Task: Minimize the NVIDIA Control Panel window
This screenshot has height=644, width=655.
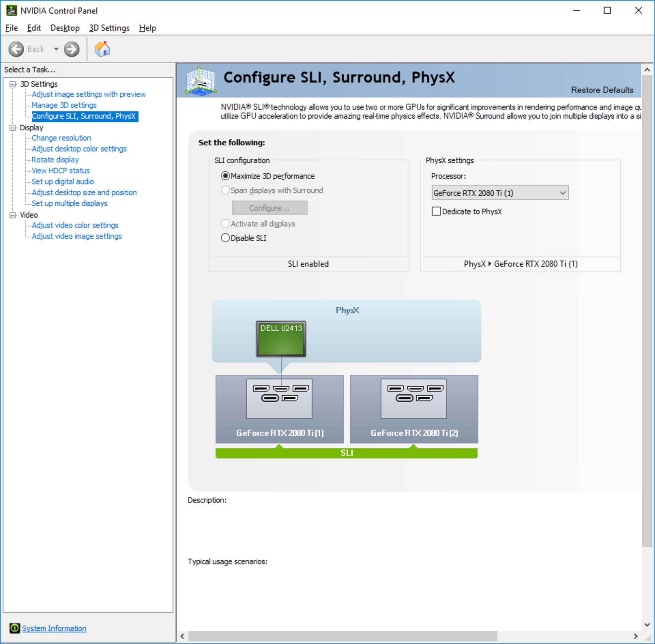Action: point(576,11)
